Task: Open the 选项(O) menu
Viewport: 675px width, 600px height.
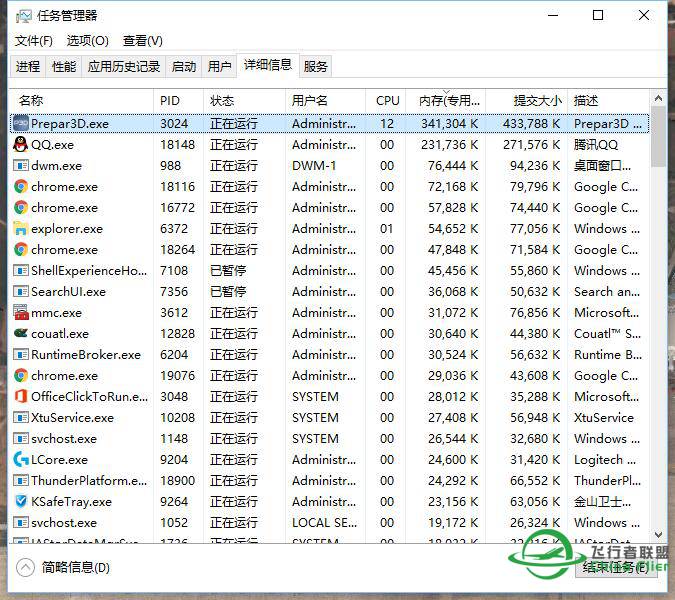Action: point(87,41)
